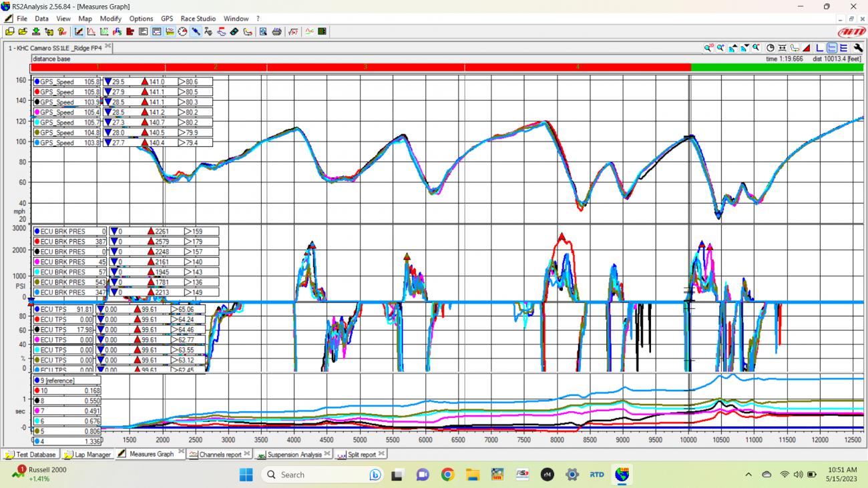Image resolution: width=868 pixels, height=488 pixels.
Task: Click the green video panel toolbar icon
Action: coord(322,31)
